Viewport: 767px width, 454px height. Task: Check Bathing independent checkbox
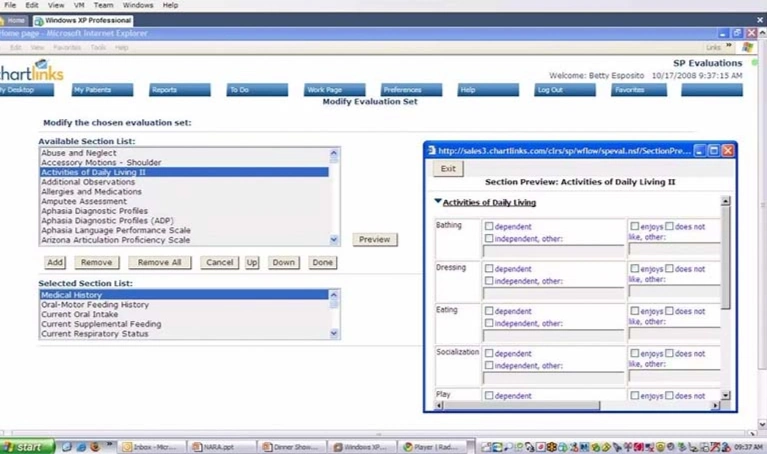tap(489, 238)
